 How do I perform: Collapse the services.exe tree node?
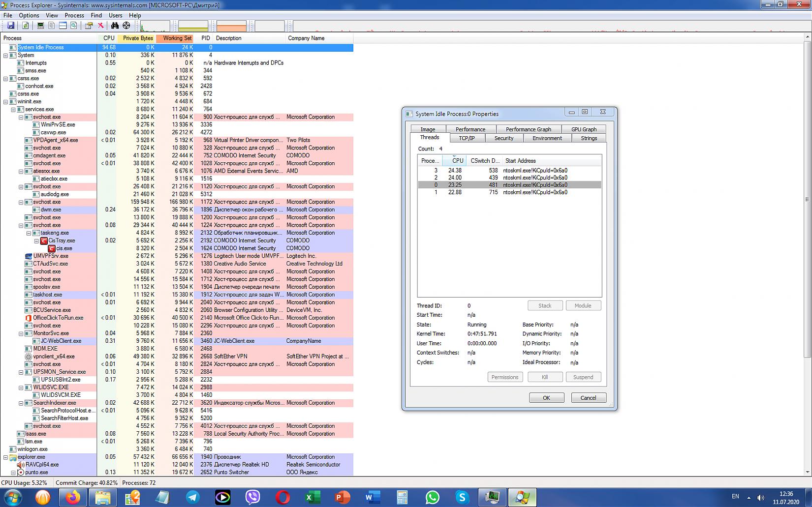pyautogui.click(x=13, y=110)
